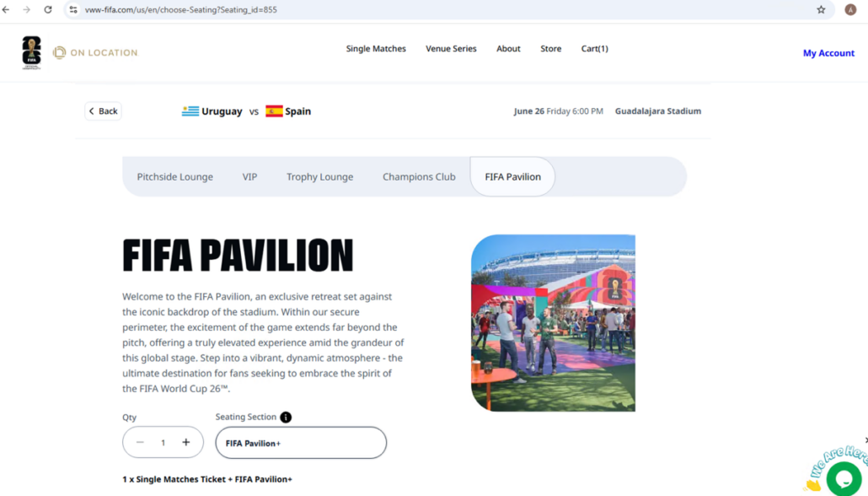Image resolution: width=868 pixels, height=496 pixels.
Task: Click the On Location logo
Action: tap(95, 52)
